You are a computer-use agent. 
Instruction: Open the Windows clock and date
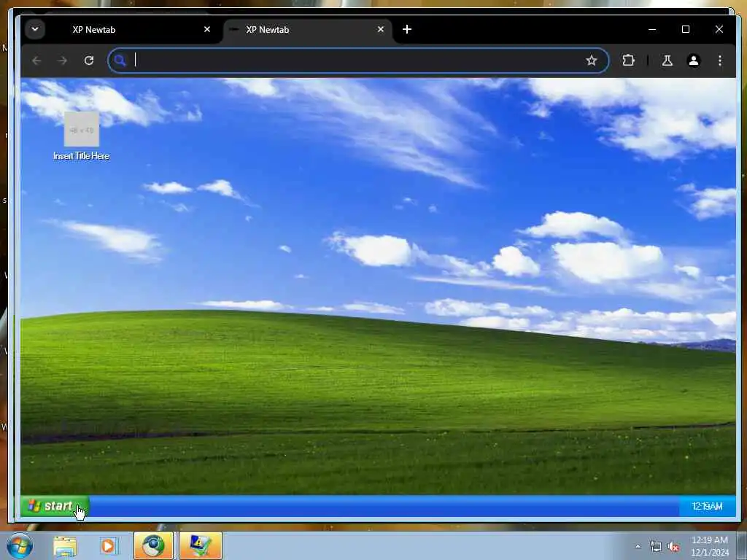[710, 546]
